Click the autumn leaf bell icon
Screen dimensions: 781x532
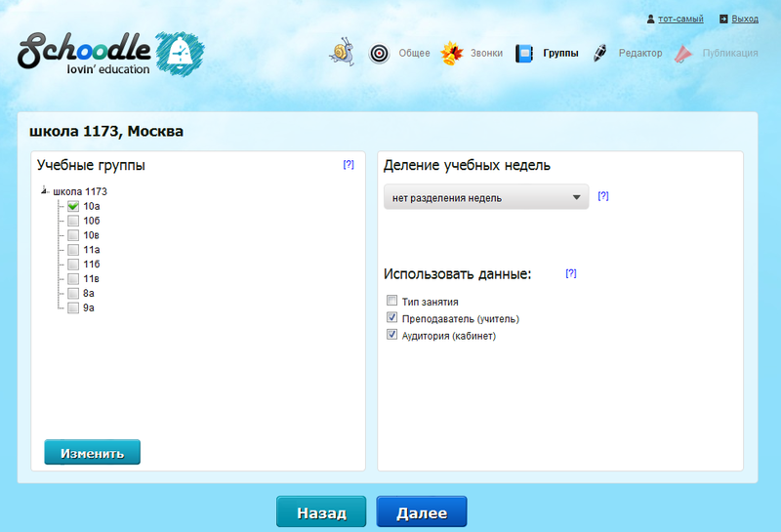(452, 53)
